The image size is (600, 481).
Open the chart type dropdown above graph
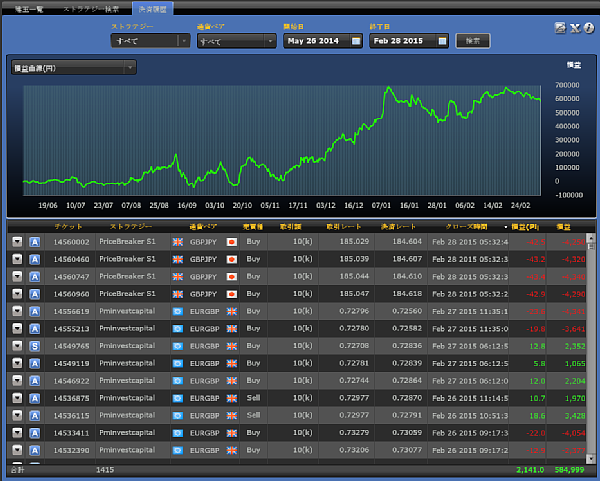131,68
